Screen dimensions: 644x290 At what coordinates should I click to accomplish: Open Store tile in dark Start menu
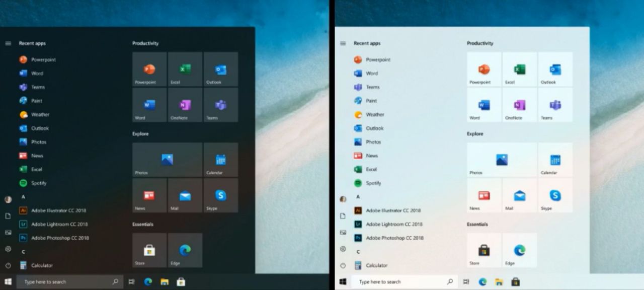point(149,250)
